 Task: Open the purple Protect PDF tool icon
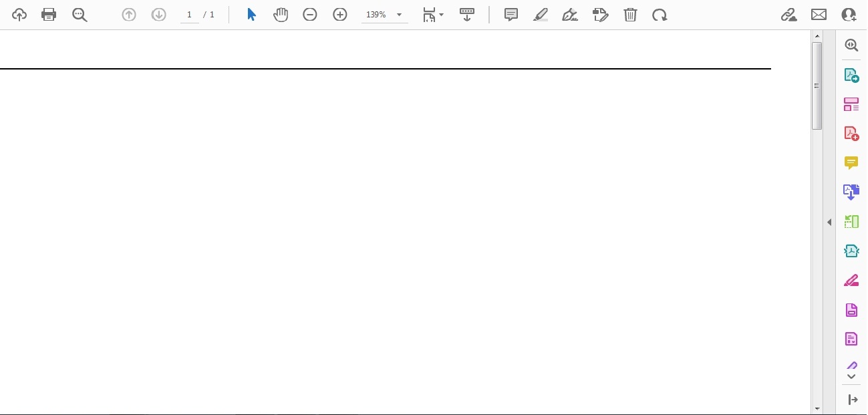point(851,310)
